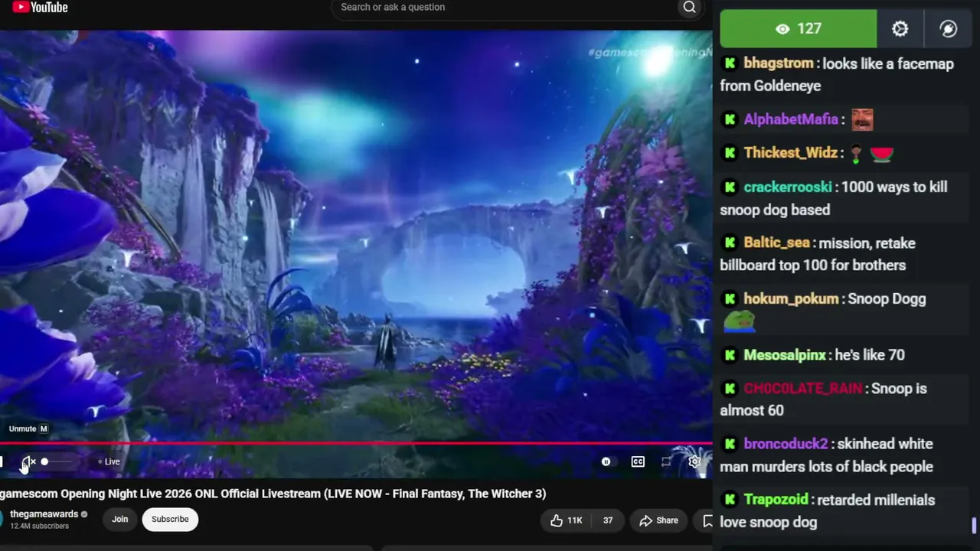Open thegameawards channel name link
This screenshot has height=551, width=980.
pos(44,514)
